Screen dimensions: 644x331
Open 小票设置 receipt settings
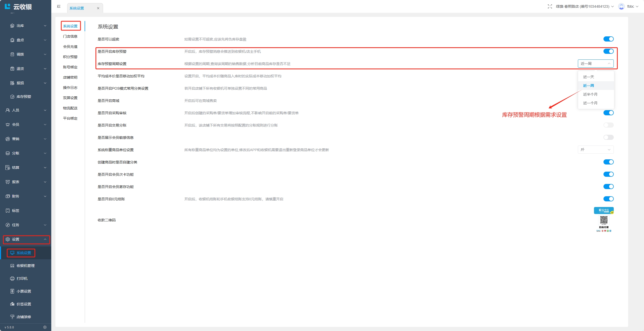(x=24, y=291)
